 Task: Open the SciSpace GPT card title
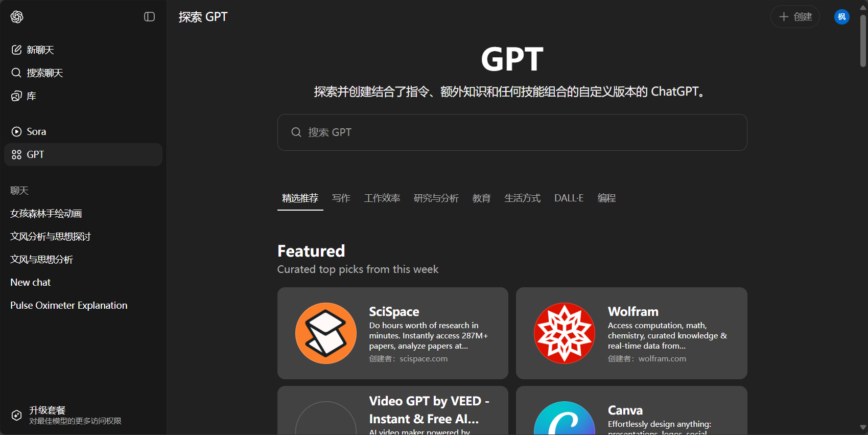pos(394,311)
